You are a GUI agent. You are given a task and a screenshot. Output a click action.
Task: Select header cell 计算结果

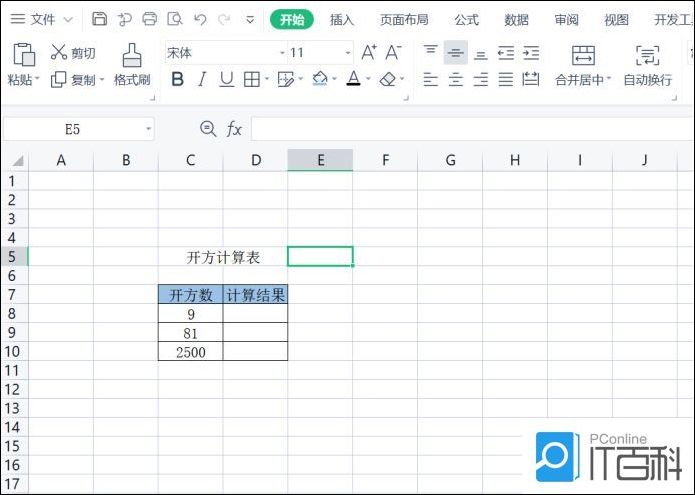255,295
